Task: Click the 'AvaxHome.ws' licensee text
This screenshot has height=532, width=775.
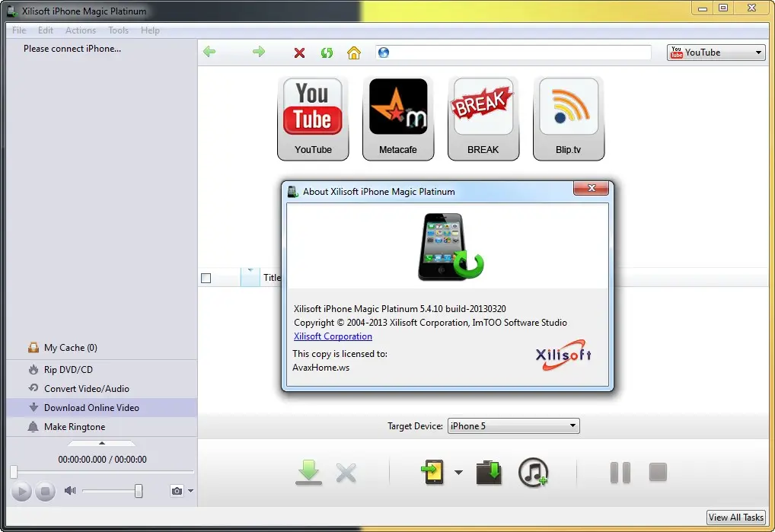Action: pyautogui.click(x=321, y=368)
